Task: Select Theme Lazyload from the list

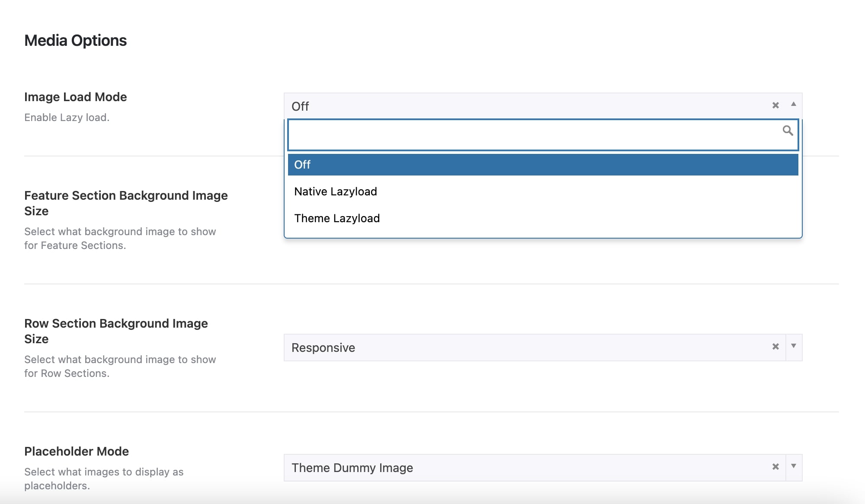Action: [337, 218]
